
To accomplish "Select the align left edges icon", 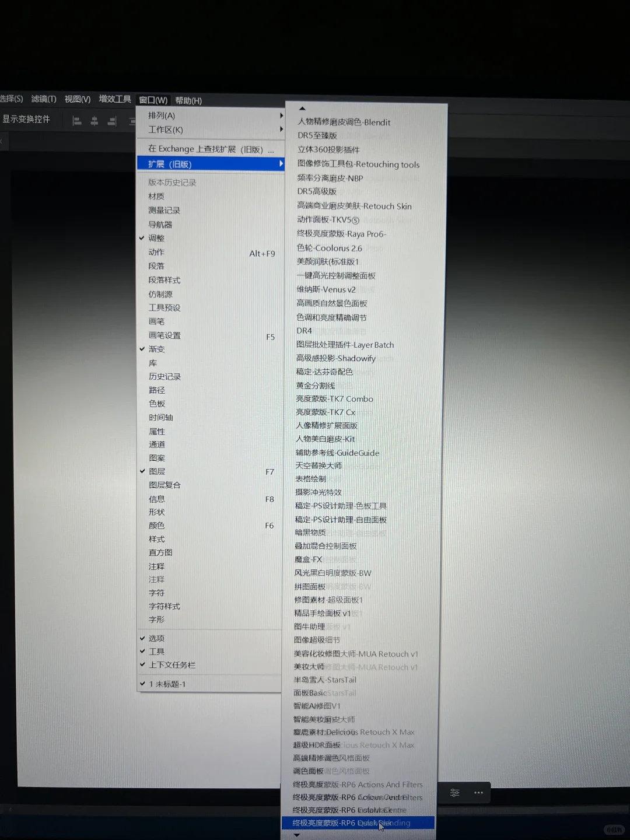I will (x=76, y=121).
